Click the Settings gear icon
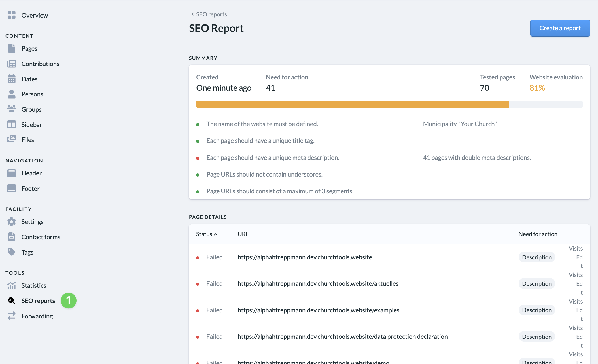Screen dimensions: 598x364 pyautogui.click(x=12, y=222)
